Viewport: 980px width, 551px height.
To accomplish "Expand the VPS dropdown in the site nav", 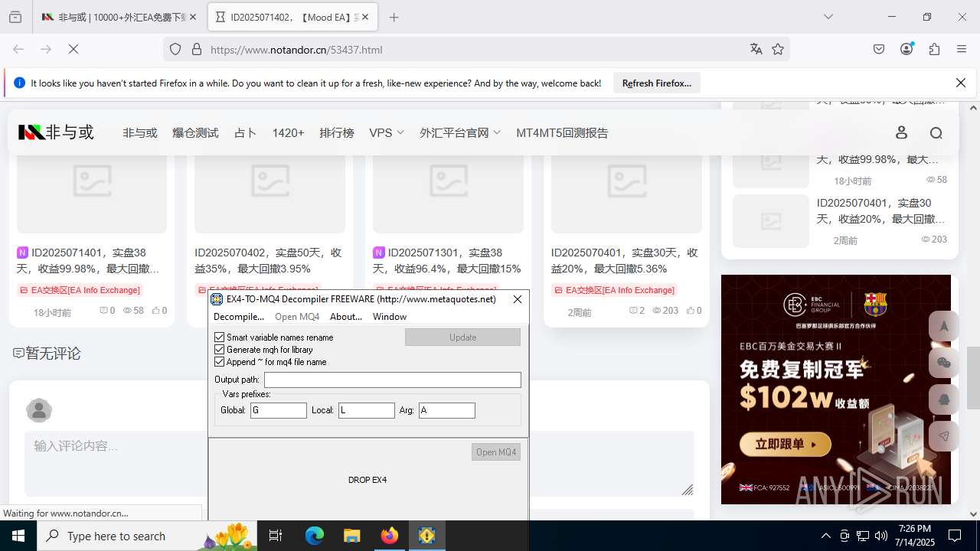I will click(x=386, y=132).
